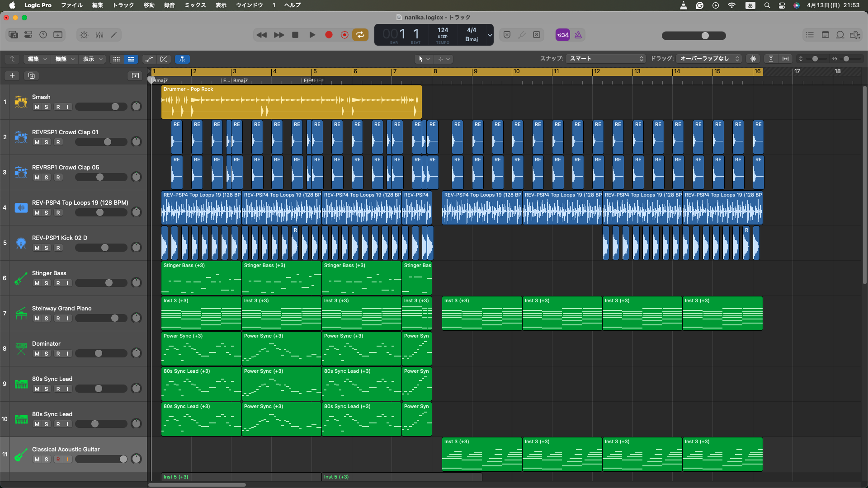Open the Snap スマート dropdown
Screen dimensions: 868x488
pos(606,59)
